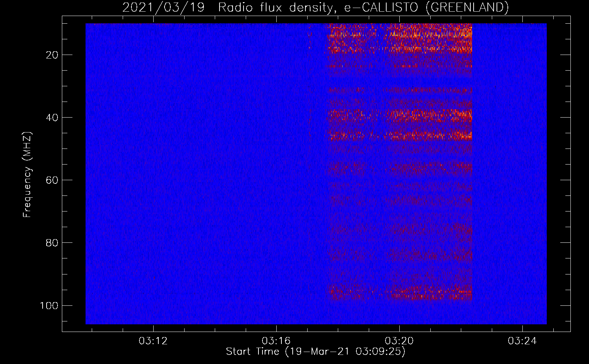Click the 'Start Time (19-Mar-21 03:09:25)' x-axis label
Screen dimensions: 589x364
[x=316, y=352]
